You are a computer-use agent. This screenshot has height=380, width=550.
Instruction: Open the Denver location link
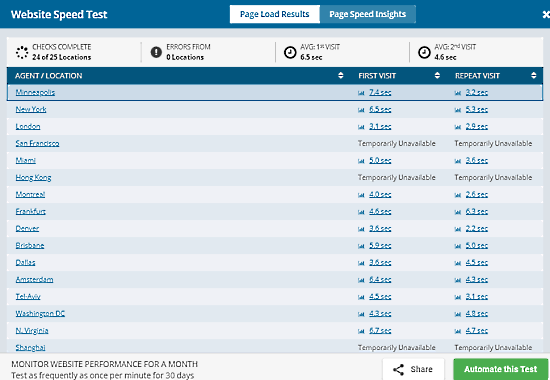pos(27,228)
